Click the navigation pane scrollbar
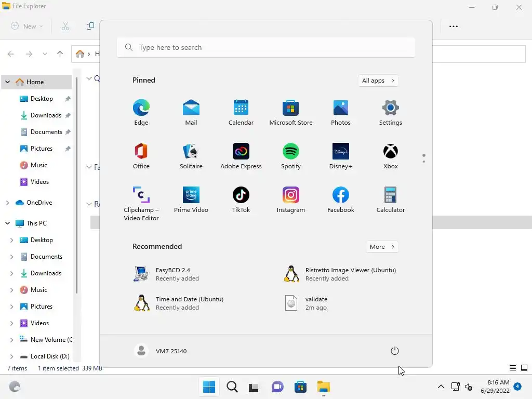This screenshot has width=532, height=399. (x=77, y=185)
